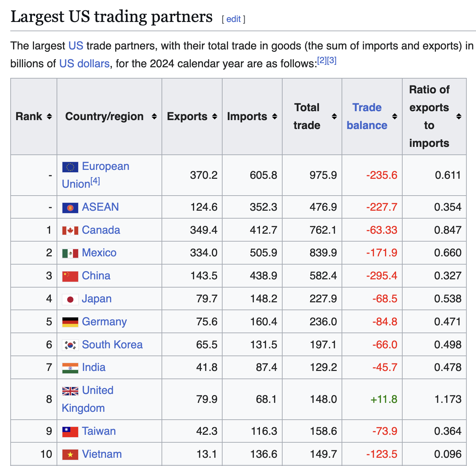The width and height of the screenshot is (476, 466).
Task: Open the Trade balance header link
Action: 367,116
